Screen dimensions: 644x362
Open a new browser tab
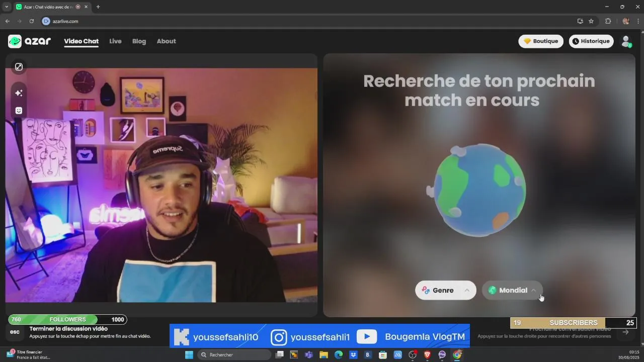coord(98,7)
